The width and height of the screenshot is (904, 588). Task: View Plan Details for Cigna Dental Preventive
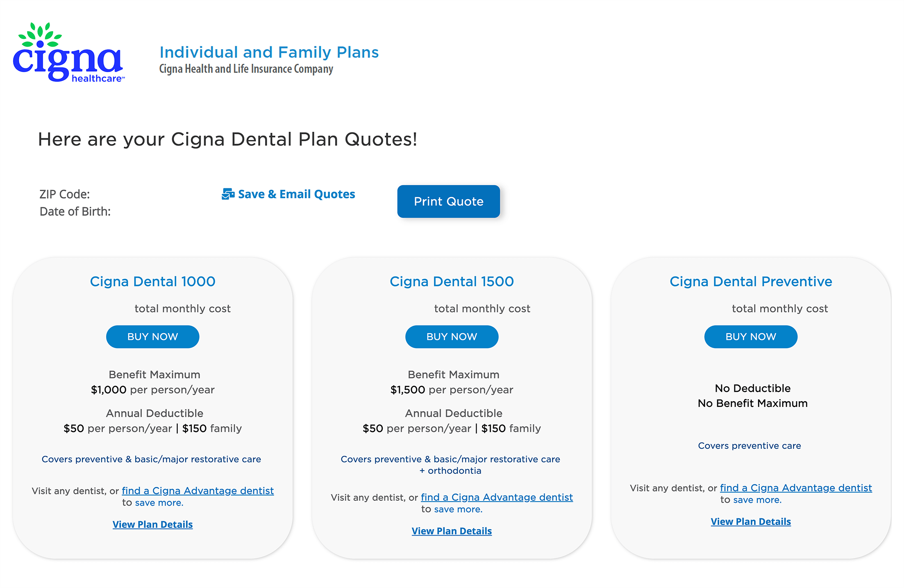(x=751, y=522)
